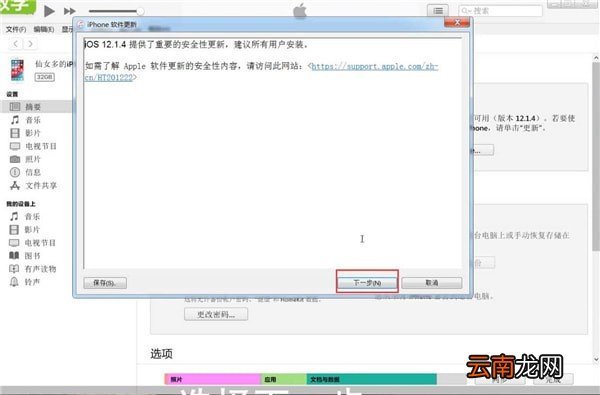Click 更改密码... button in iTunes
The height and width of the screenshot is (395, 600).
pos(216,315)
